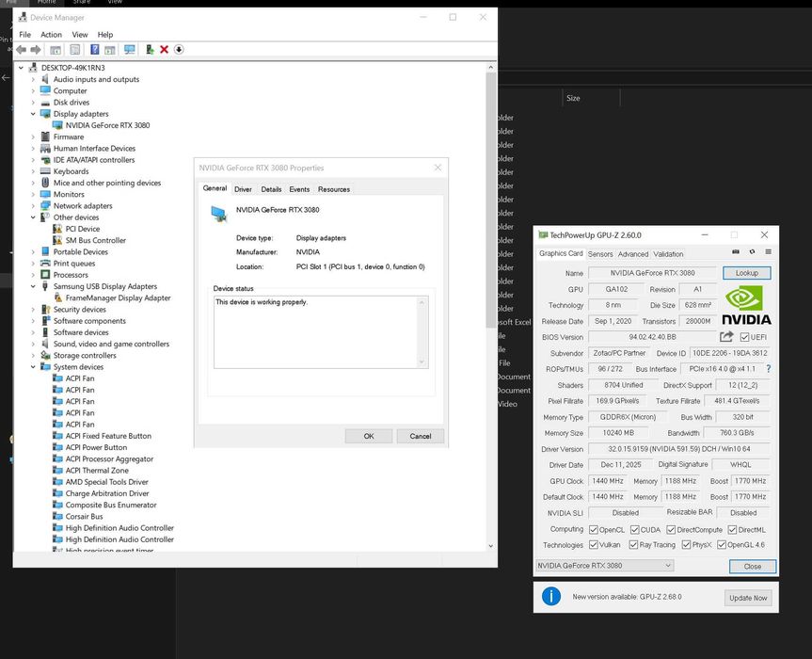812x659 pixels.
Task: Toggle the Vulkan checkbox
Action: [594, 544]
